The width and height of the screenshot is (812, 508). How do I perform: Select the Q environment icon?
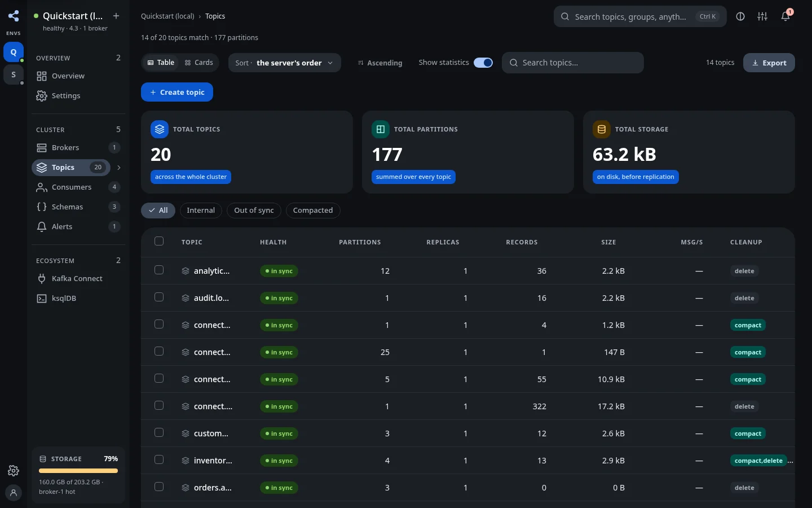click(14, 52)
